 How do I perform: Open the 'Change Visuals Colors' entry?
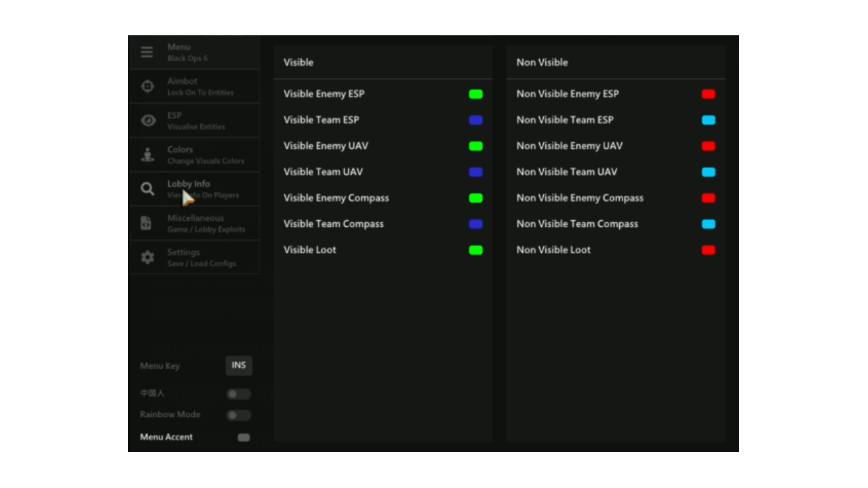[206, 161]
